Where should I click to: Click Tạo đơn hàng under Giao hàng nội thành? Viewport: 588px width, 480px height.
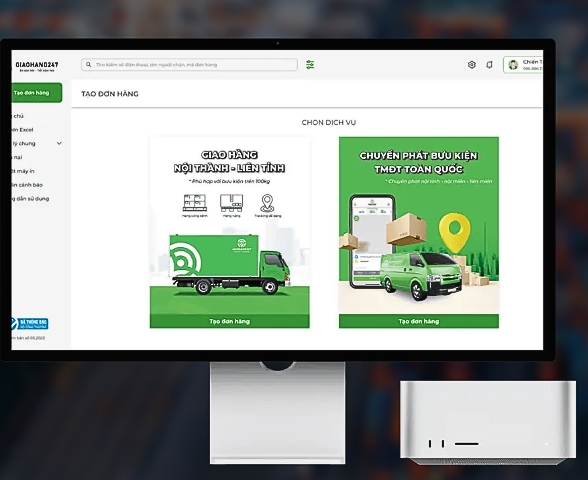230,321
